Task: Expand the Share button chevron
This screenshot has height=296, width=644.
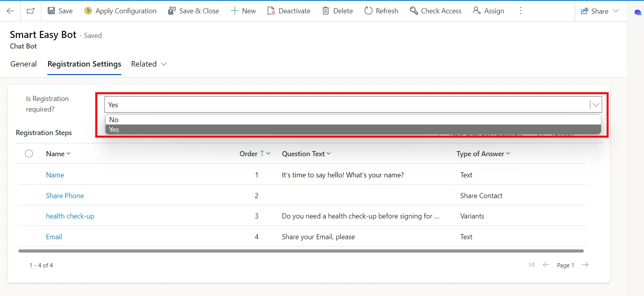Action: coord(616,11)
